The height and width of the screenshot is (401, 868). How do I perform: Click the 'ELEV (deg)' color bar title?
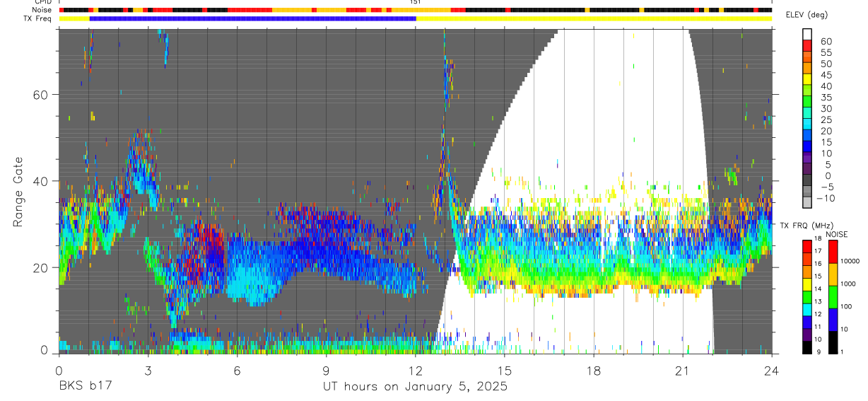(x=807, y=15)
